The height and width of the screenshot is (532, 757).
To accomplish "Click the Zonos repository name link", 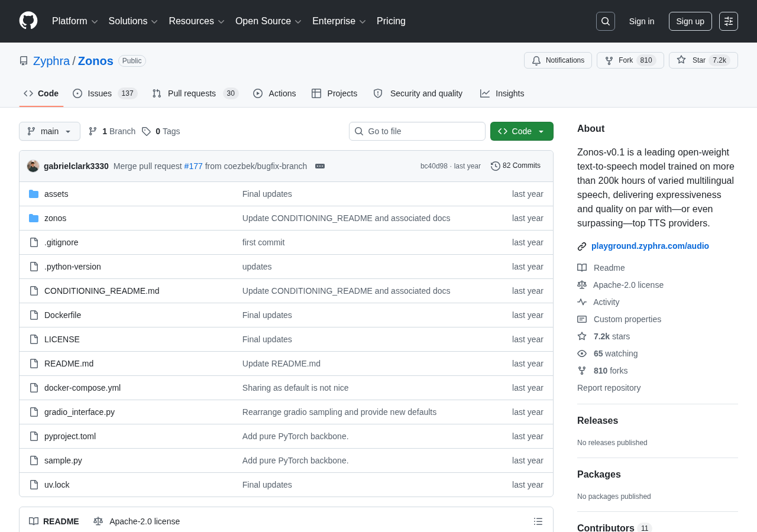I will [96, 61].
